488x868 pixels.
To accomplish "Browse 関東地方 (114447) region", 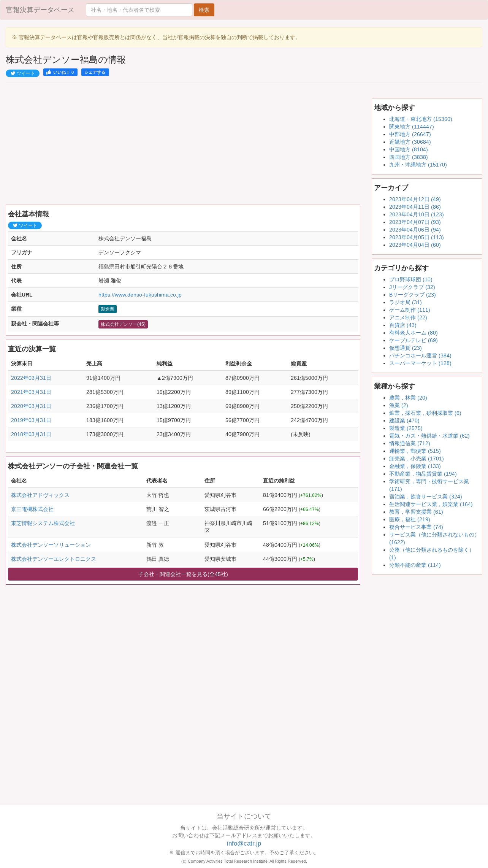I will click(411, 127).
